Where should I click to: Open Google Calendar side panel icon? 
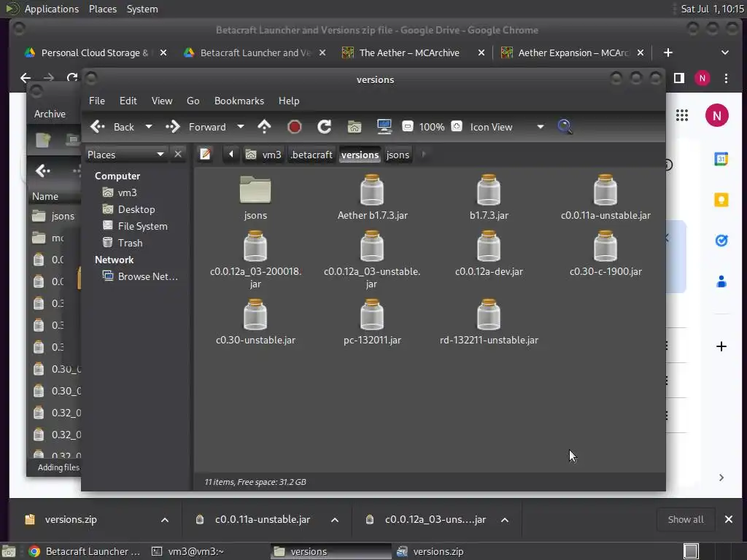(x=721, y=159)
